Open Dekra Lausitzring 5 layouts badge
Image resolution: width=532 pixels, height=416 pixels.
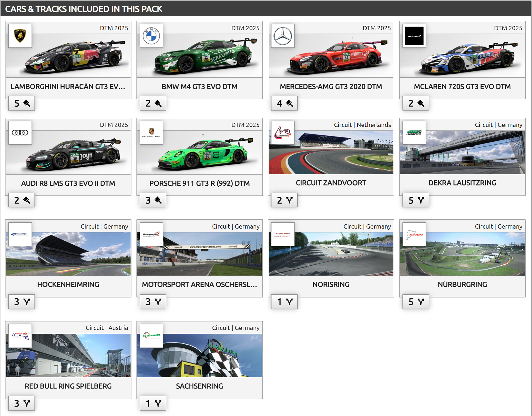416,200
